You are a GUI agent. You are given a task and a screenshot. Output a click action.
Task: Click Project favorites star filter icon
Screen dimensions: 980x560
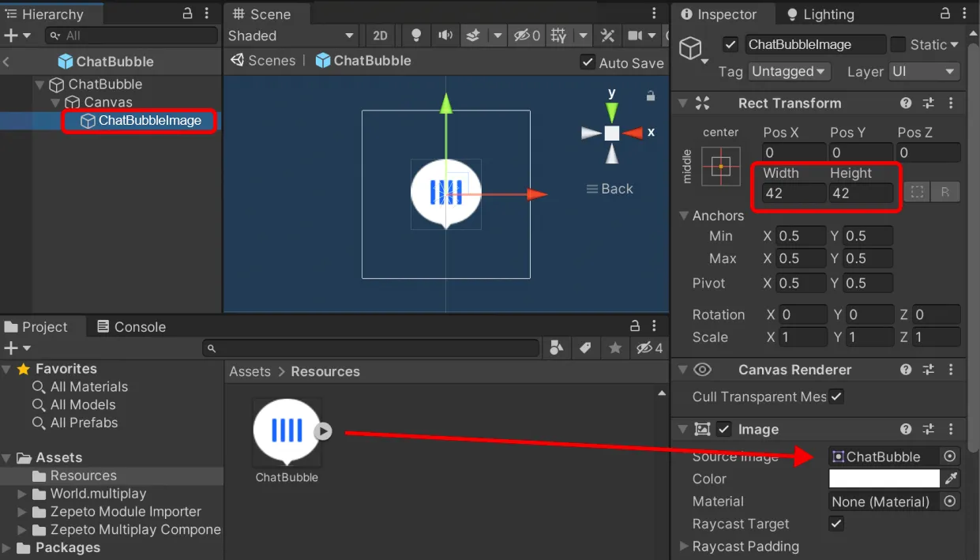(615, 348)
